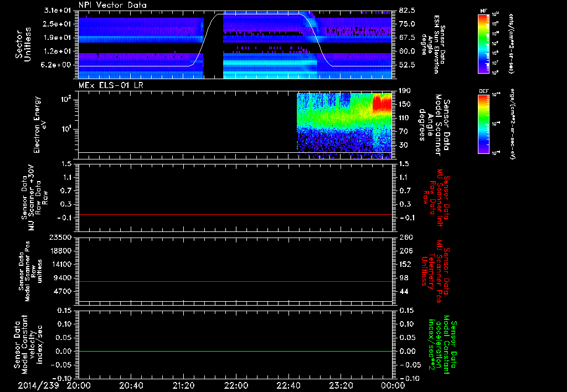Click the '18800' scanner position tick label
567x392 pixels.
click(60, 251)
